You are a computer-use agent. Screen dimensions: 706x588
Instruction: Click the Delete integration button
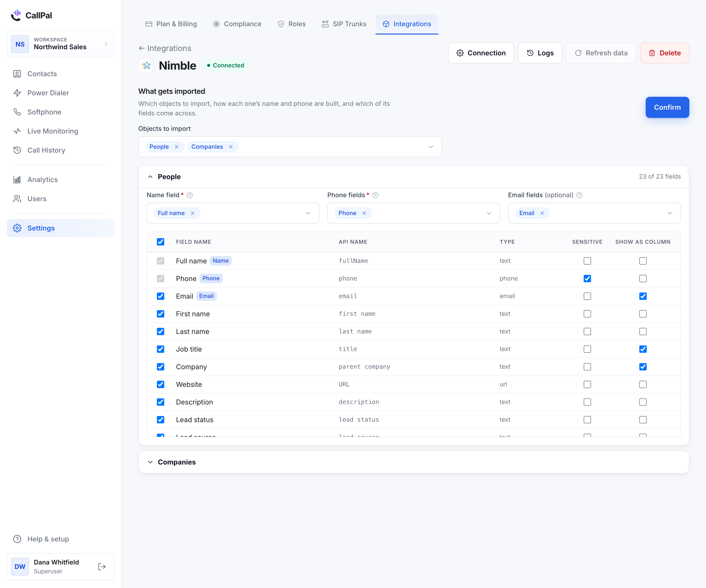(665, 53)
